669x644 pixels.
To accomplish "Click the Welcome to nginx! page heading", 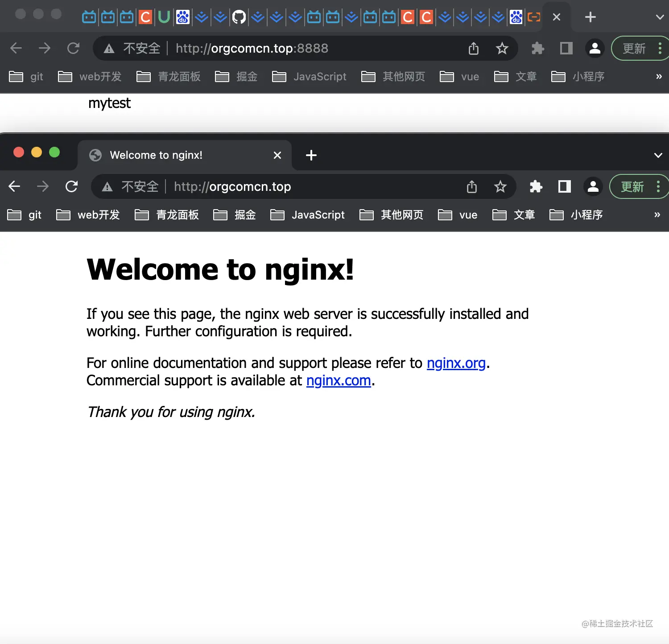I will (x=220, y=269).
